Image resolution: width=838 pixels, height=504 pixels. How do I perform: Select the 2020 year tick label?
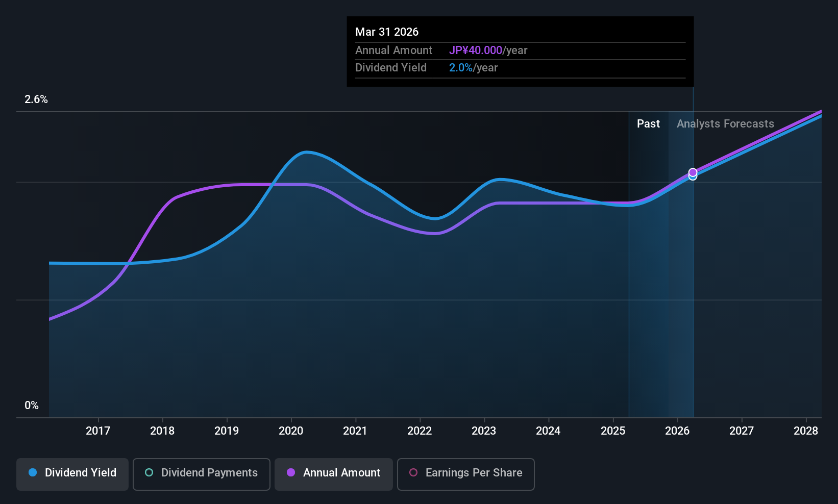coord(291,431)
